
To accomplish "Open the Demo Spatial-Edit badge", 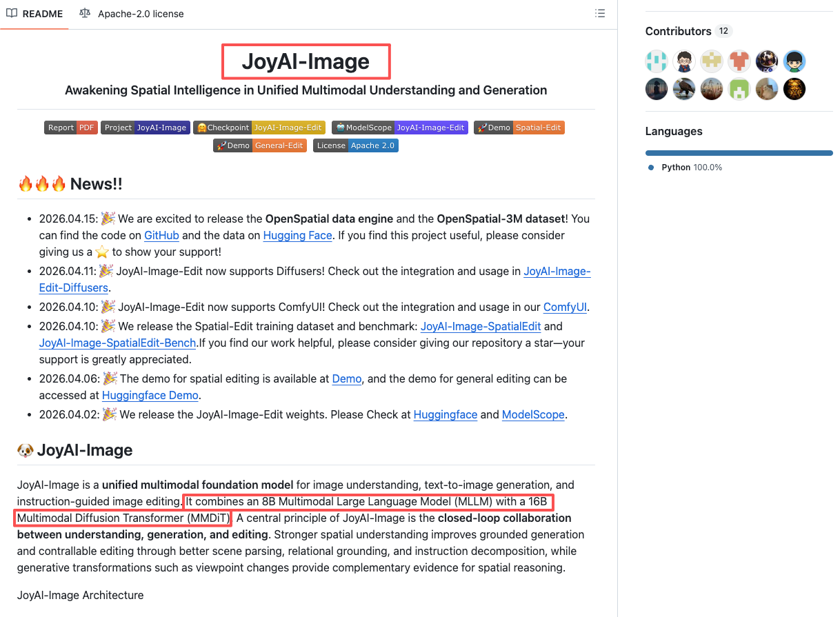I will tap(519, 128).
